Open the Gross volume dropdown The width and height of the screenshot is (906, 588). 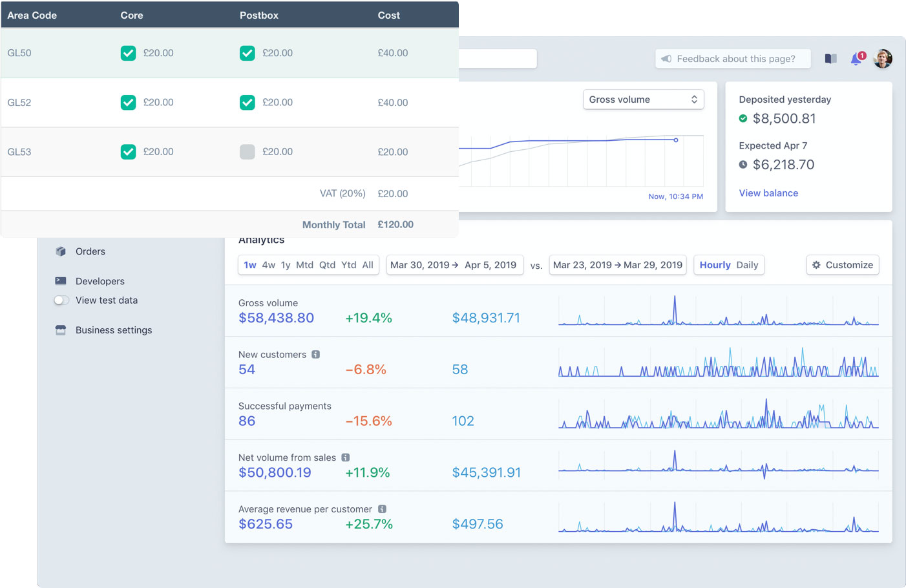pyautogui.click(x=643, y=100)
